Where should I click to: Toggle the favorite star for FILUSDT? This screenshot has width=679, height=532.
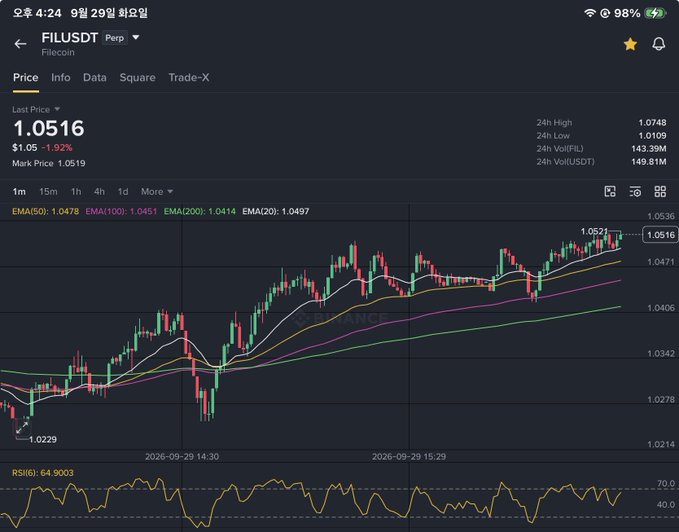[630, 44]
